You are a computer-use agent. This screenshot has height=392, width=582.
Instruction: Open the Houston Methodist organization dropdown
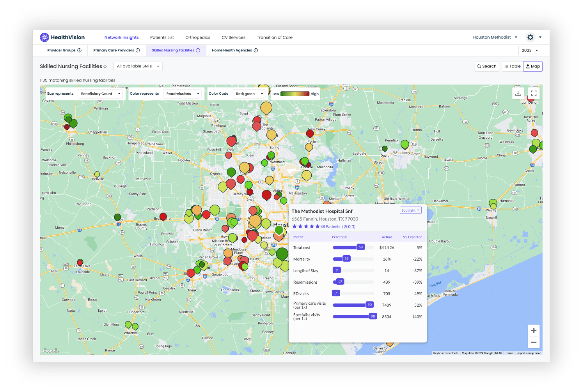coord(495,37)
